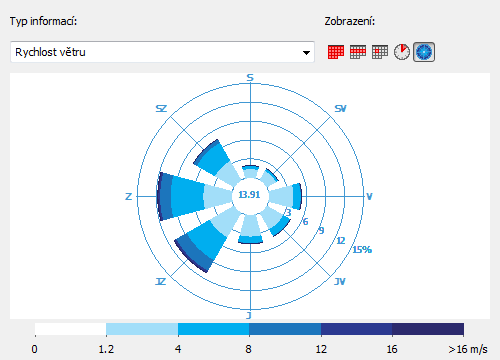
Task: Click the white 0–1.2 legend swatch
Action: pyautogui.click(x=71, y=329)
